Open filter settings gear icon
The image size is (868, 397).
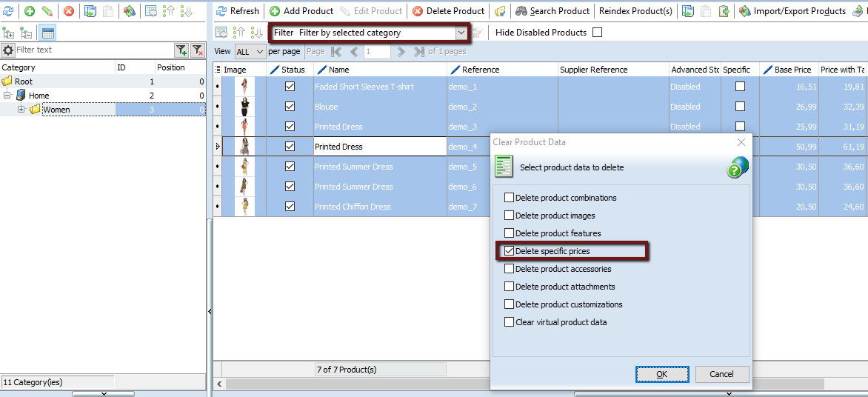pyautogui.click(x=7, y=50)
